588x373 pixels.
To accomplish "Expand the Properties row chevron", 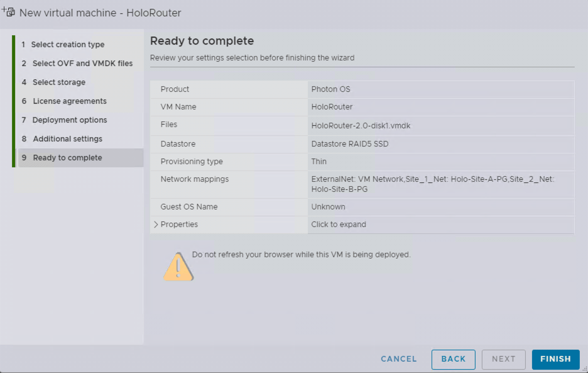I will pyautogui.click(x=156, y=225).
